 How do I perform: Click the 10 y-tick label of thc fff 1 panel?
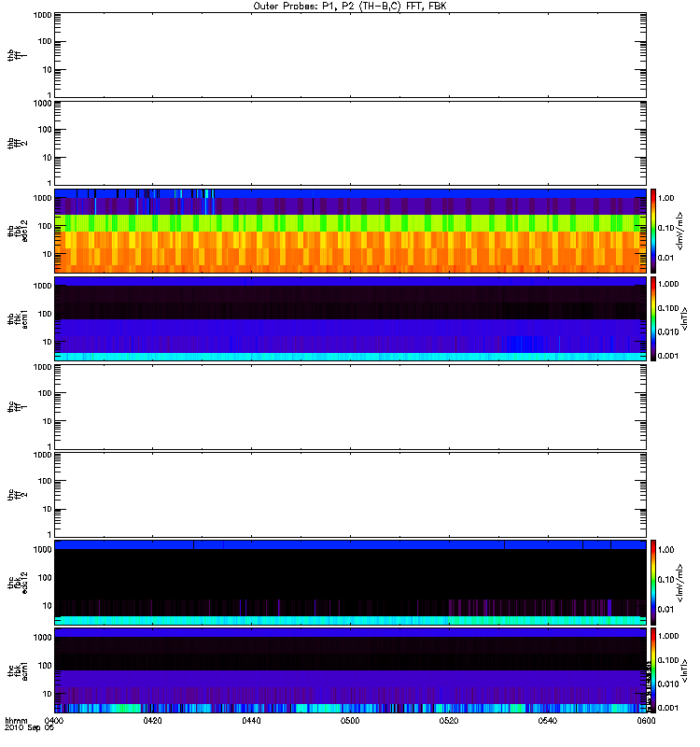click(x=48, y=422)
